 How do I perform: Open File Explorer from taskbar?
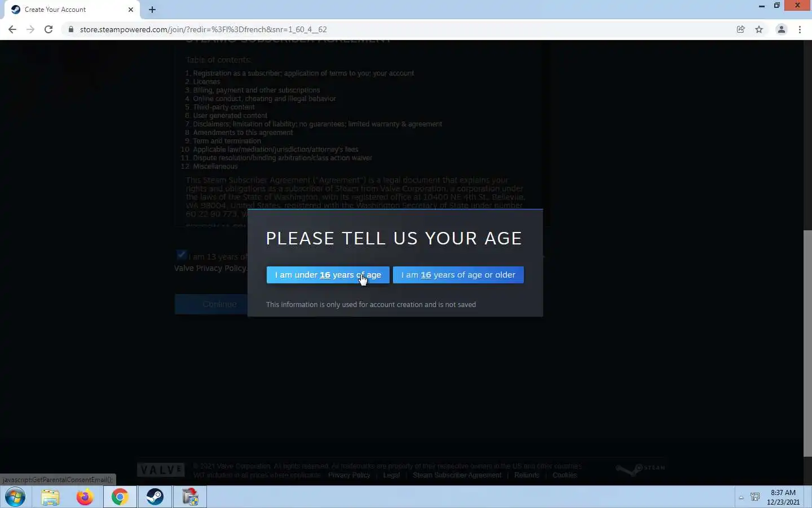click(50, 497)
